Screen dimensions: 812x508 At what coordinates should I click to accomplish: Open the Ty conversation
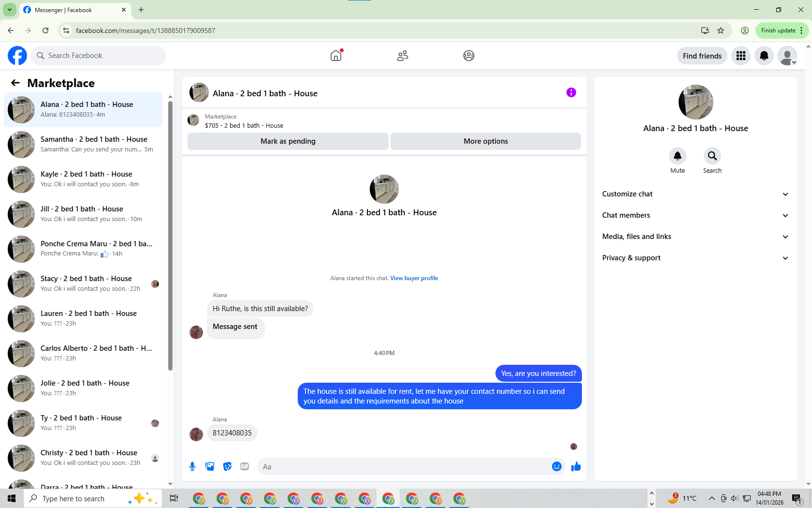click(x=84, y=423)
